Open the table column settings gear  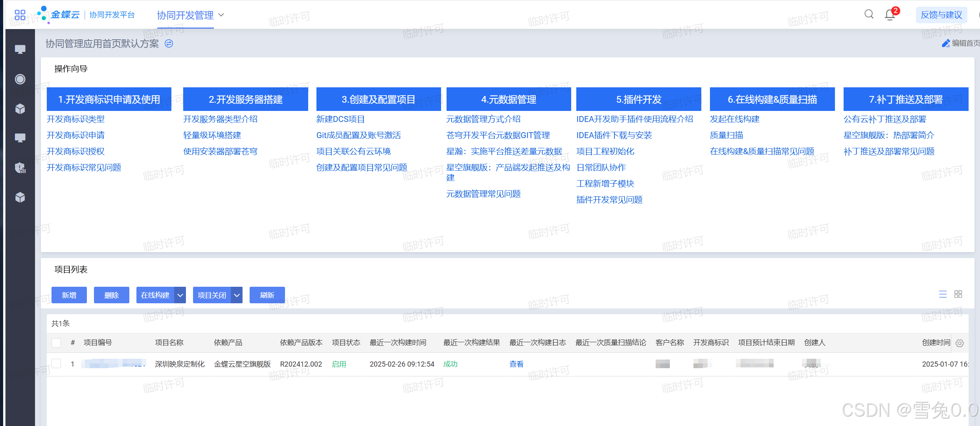point(960,343)
